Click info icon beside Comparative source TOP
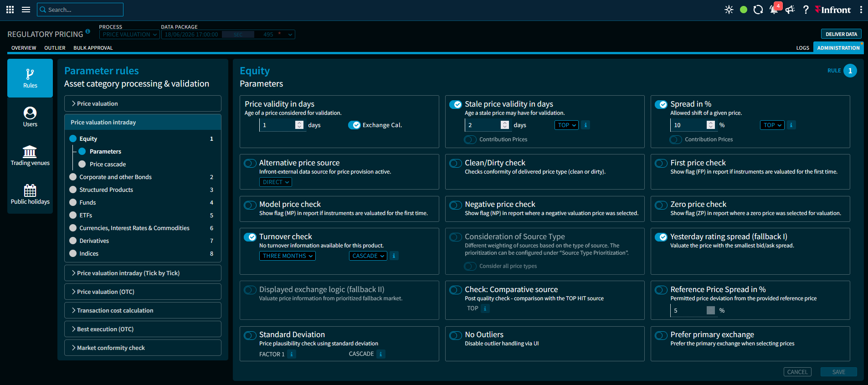 [x=485, y=308]
